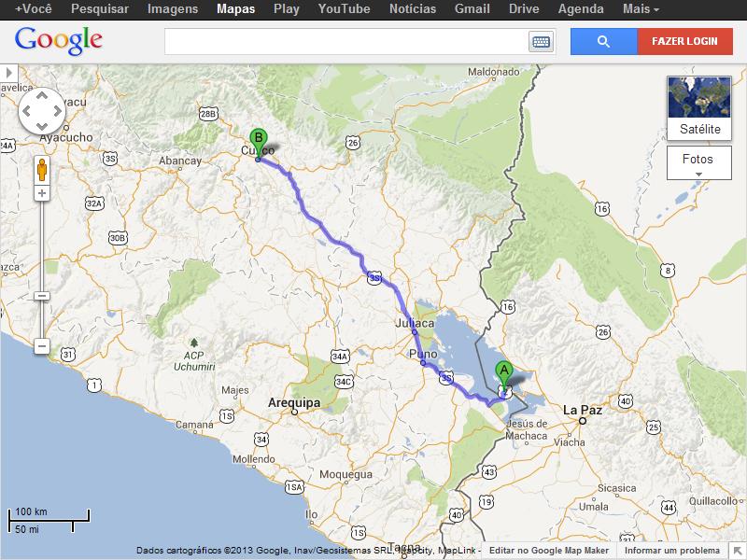Click the Viacha label

[x=570, y=441]
